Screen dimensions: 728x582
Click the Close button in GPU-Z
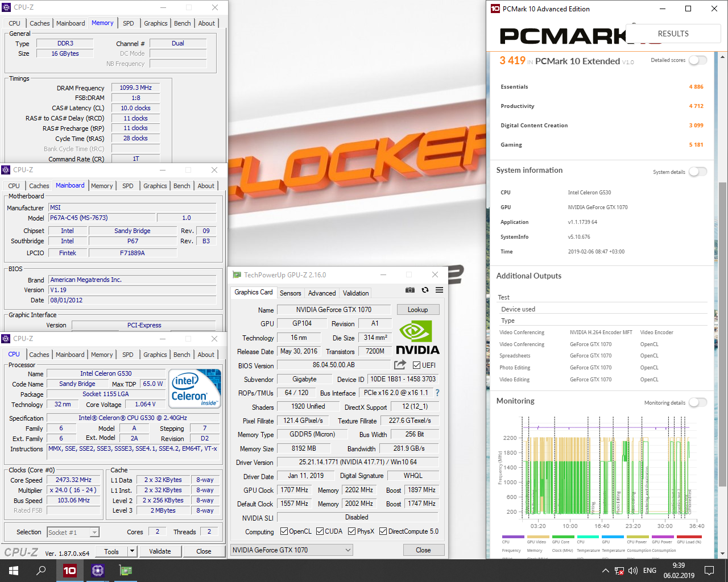423,550
